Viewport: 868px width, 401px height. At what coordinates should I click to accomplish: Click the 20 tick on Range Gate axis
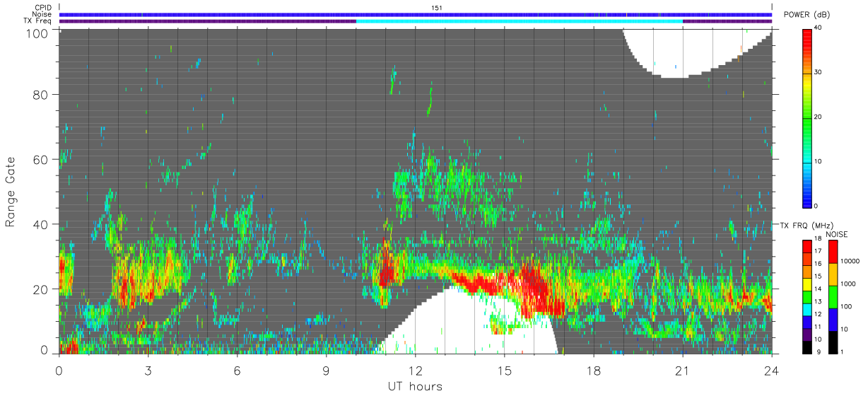pyautogui.click(x=42, y=289)
